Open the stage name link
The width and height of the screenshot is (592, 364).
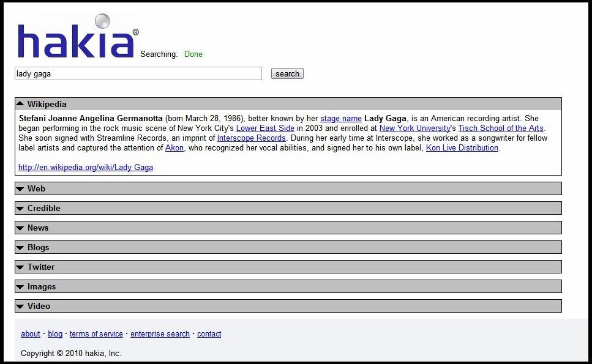(341, 119)
